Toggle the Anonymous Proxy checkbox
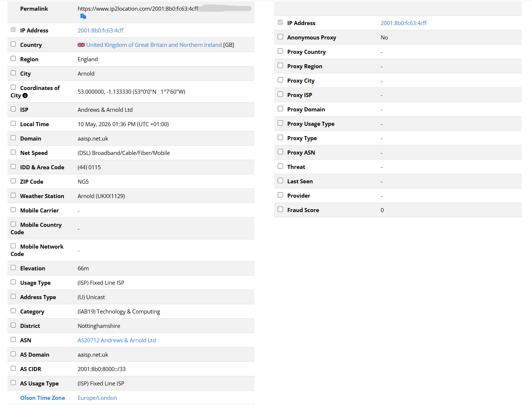532x405 pixels. [x=281, y=37]
